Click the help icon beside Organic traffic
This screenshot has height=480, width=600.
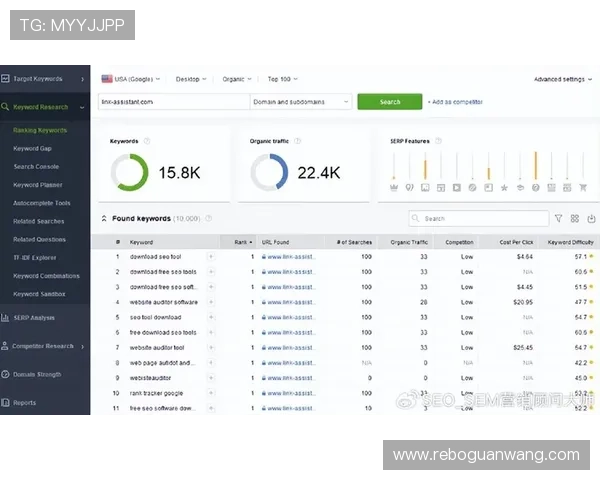coord(297,141)
